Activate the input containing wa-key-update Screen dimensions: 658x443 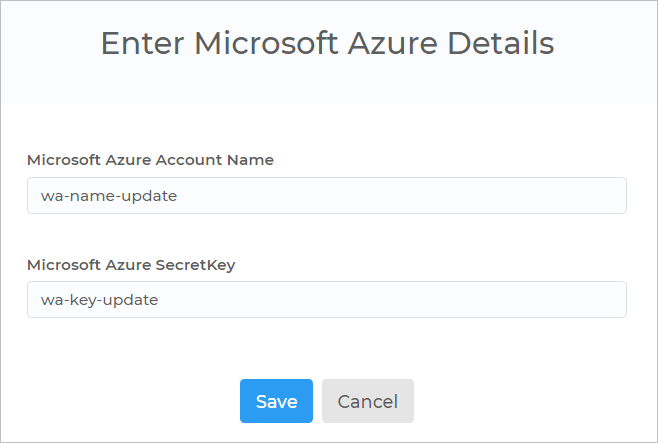tap(327, 300)
